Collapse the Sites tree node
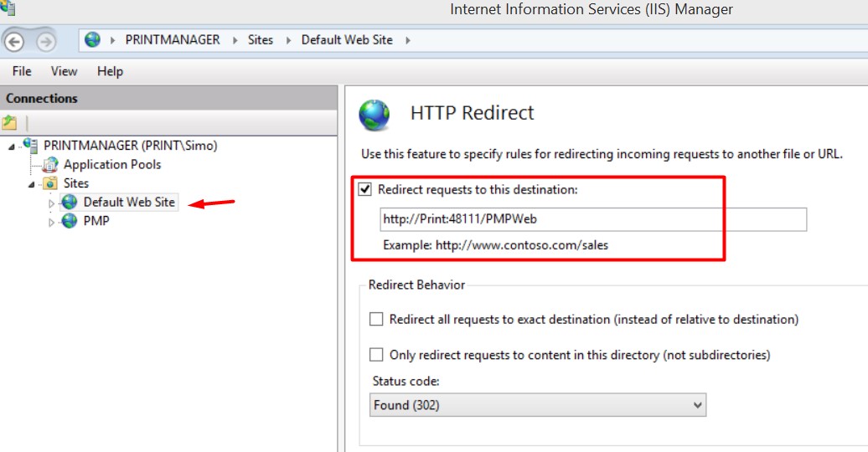 pos(32,184)
